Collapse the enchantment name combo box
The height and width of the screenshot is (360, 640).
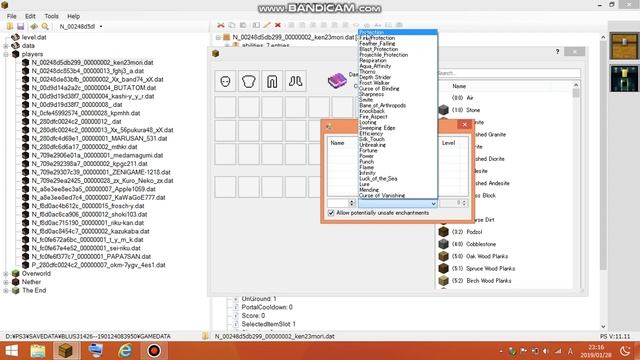(433, 203)
